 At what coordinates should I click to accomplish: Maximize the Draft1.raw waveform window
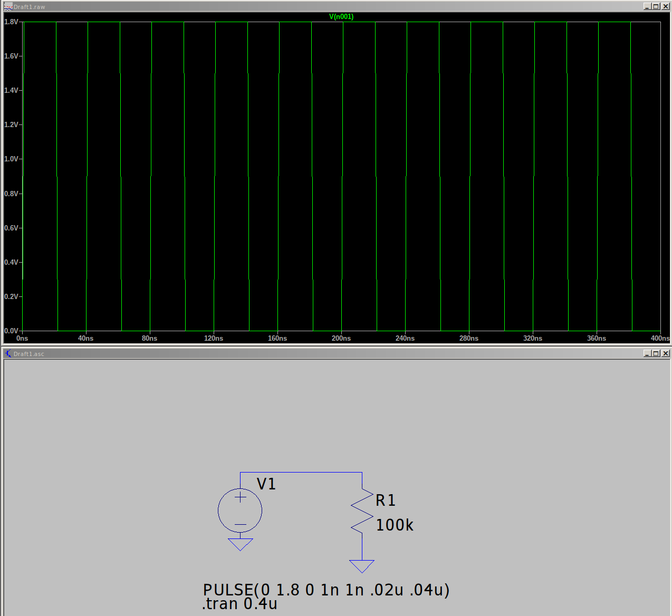tap(656, 6)
